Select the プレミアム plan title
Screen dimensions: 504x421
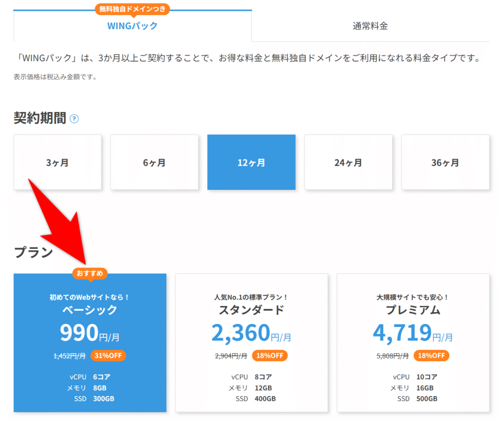413,310
